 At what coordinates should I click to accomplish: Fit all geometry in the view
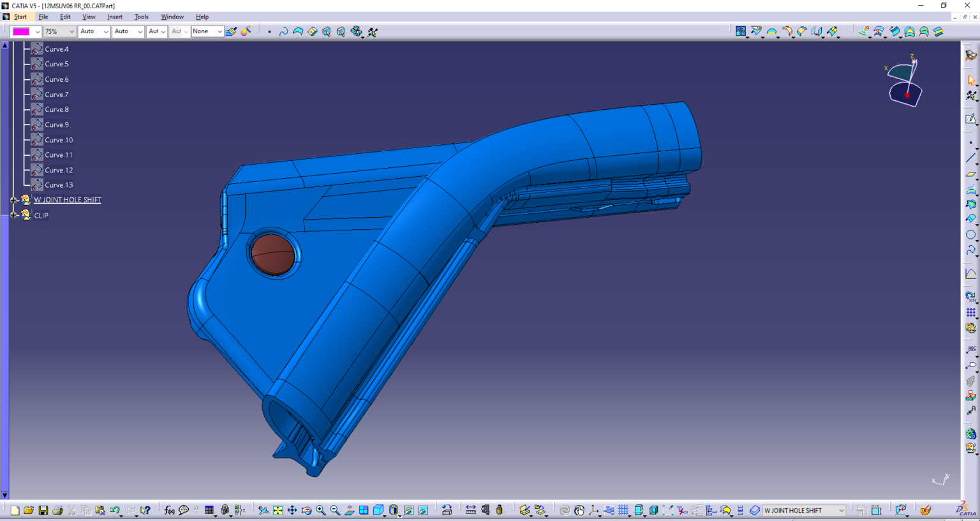tap(278, 510)
